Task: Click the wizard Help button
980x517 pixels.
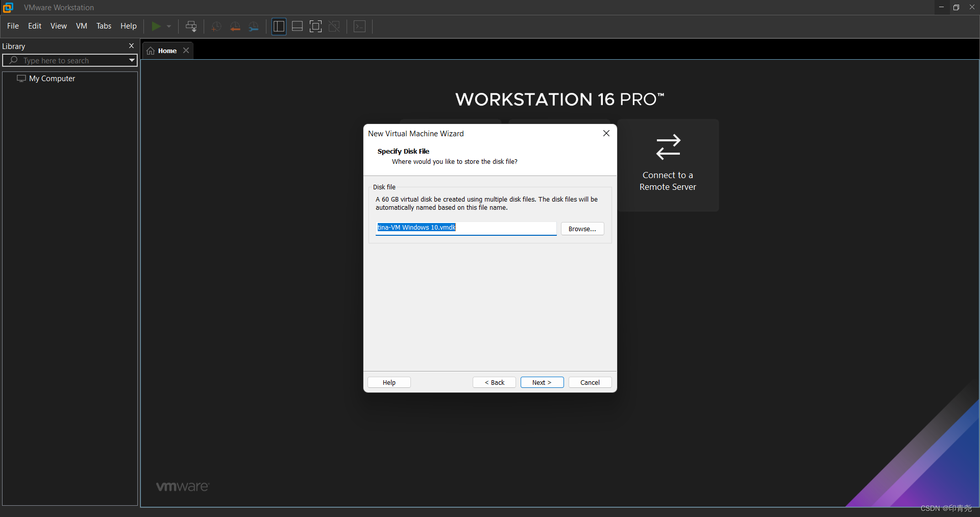Action: point(389,382)
